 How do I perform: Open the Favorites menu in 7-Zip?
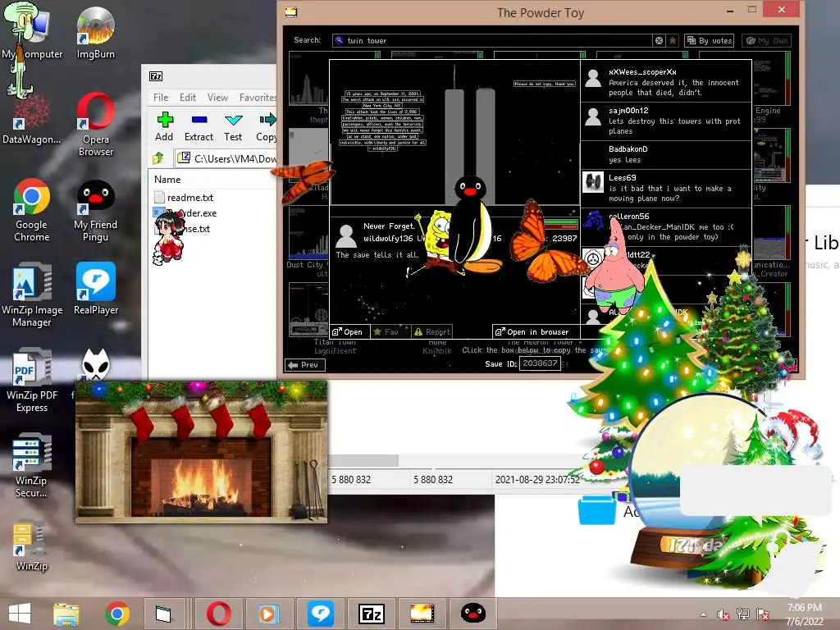(x=258, y=97)
